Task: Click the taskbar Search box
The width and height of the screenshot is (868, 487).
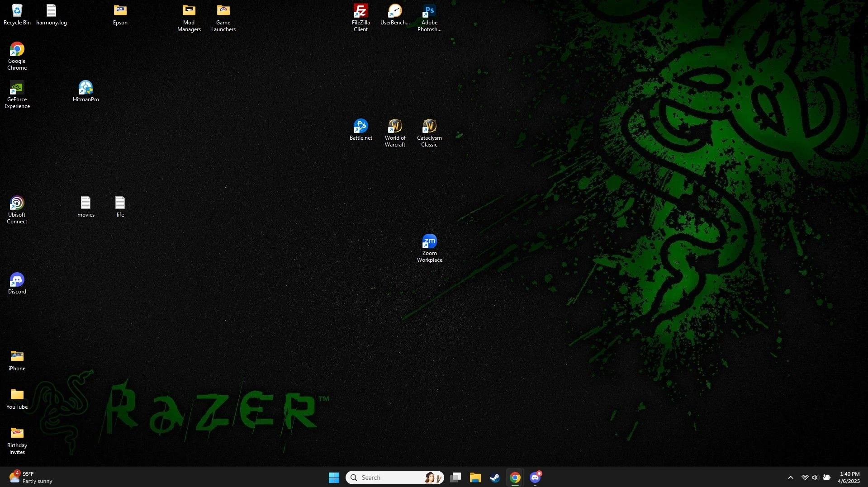Action: [395, 478]
